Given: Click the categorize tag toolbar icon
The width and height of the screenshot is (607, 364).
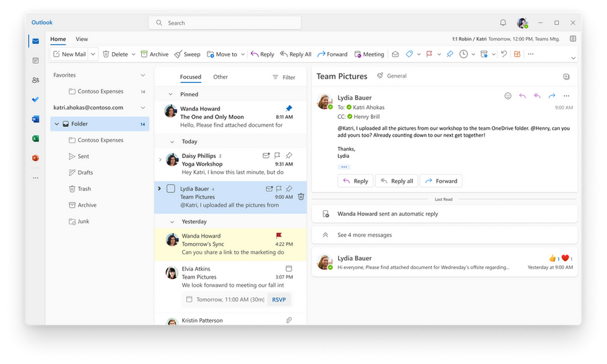Looking at the screenshot, I should (x=409, y=54).
